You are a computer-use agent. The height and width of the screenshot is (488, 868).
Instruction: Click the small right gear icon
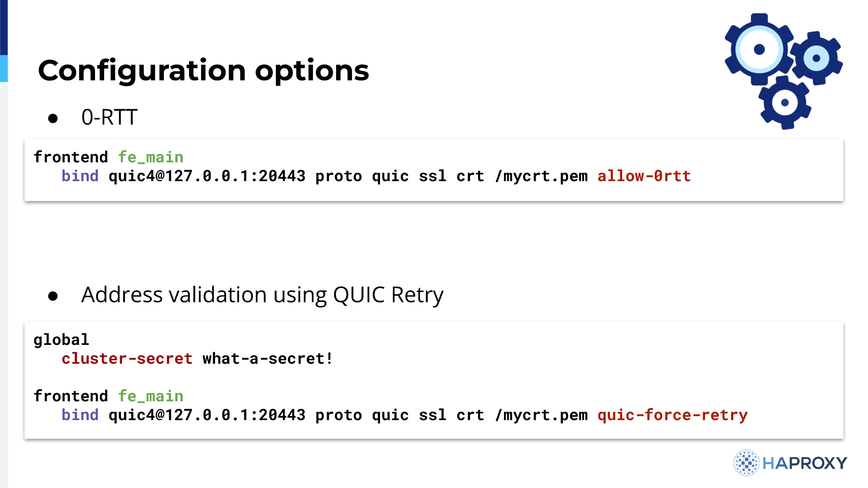pos(816,58)
